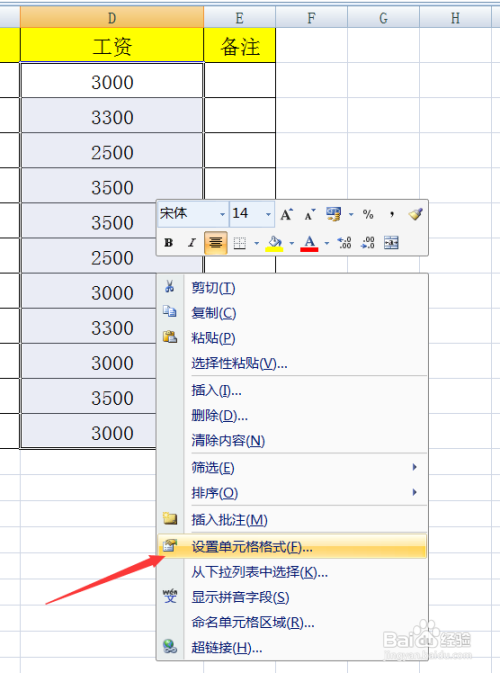Choose 命名单元格区域(R) entry

(292, 622)
